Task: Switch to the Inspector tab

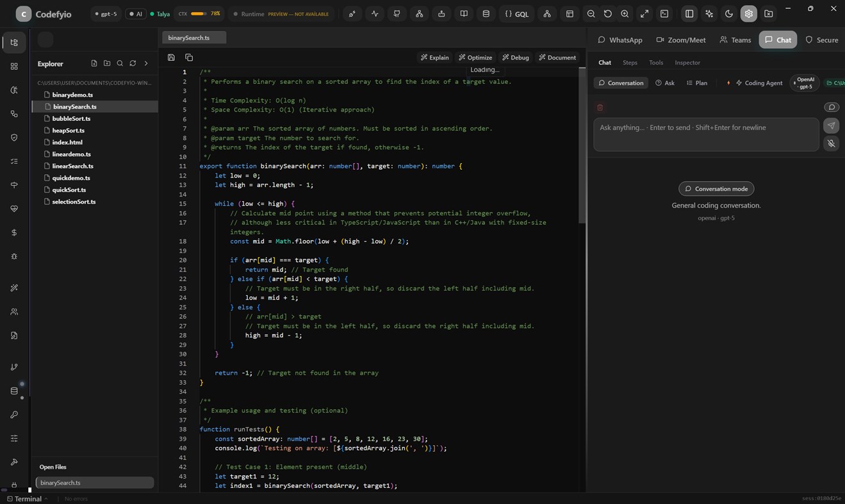Action: [687, 63]
